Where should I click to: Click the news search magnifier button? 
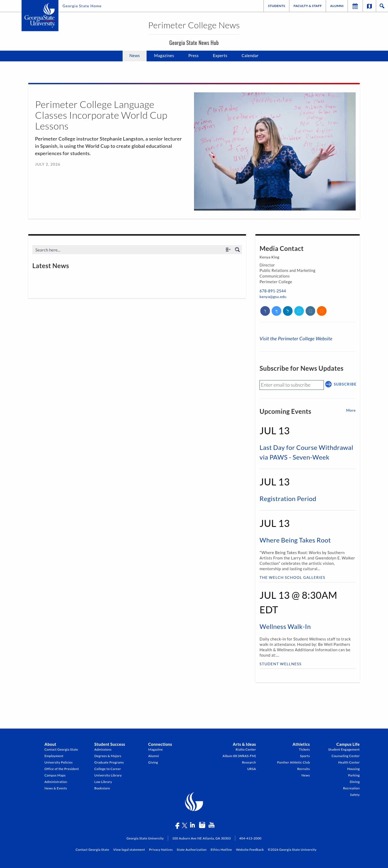(237, 250)
